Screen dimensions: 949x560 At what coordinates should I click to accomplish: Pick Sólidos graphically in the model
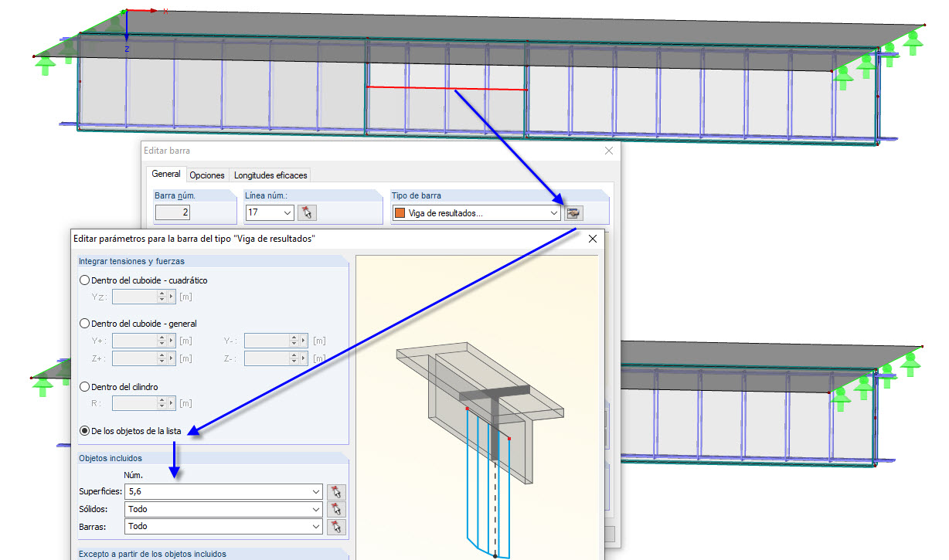(336, 509)
